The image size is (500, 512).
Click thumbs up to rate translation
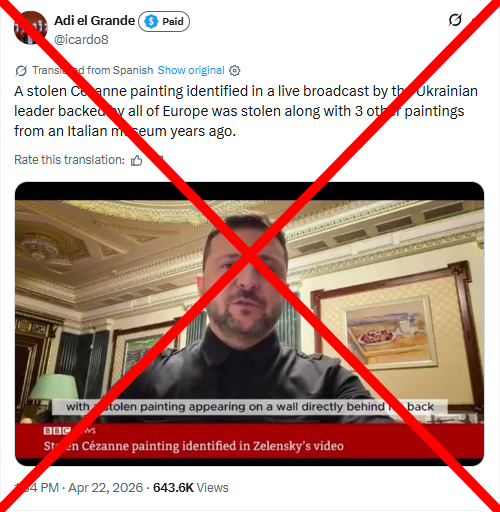click(x=136, y=160)
